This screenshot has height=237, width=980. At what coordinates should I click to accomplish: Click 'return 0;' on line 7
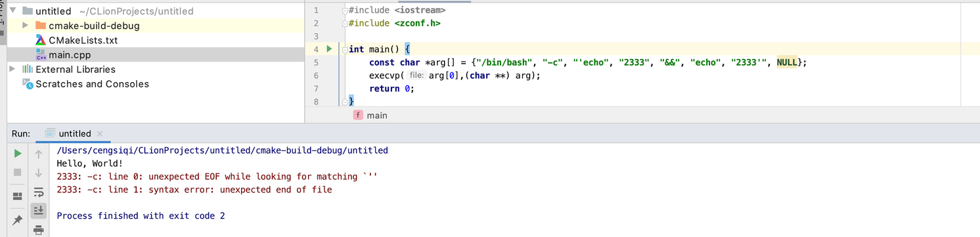point(391,89)
